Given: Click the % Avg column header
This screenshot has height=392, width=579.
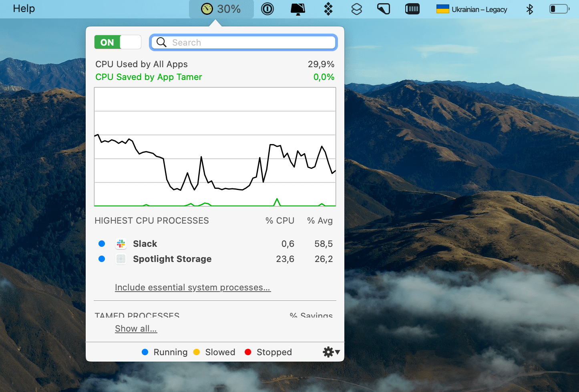Looking at the screenshot, I should [x=320, y=220].
